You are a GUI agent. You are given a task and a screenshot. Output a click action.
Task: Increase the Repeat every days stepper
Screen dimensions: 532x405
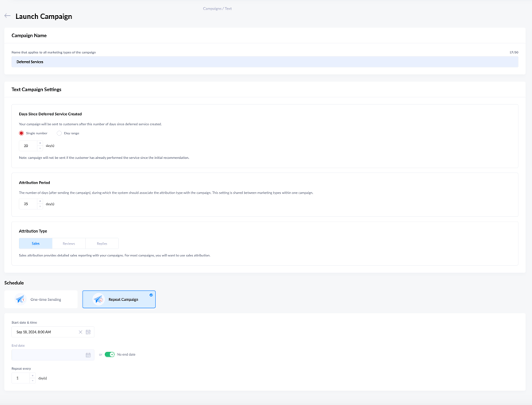tap(33, 376)
